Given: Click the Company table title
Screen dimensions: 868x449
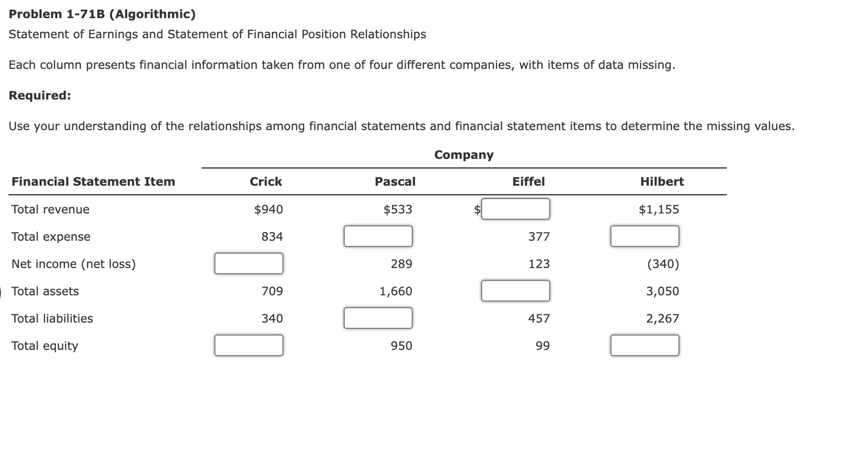Looking at the screenshot, I should coord(464,154).
